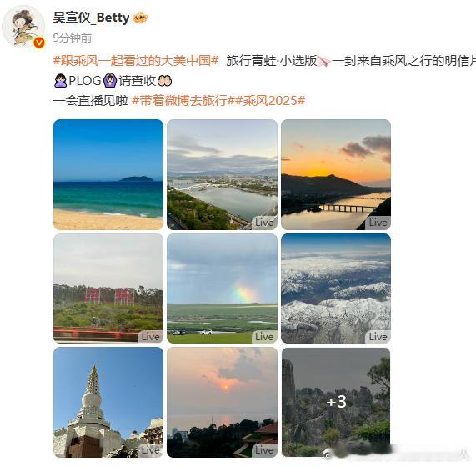The width and height of the screenshot is (476, 467).
Task: Click username 吴宣仪_Betty link
Action: pyautogui.click(x=91, y=18)
